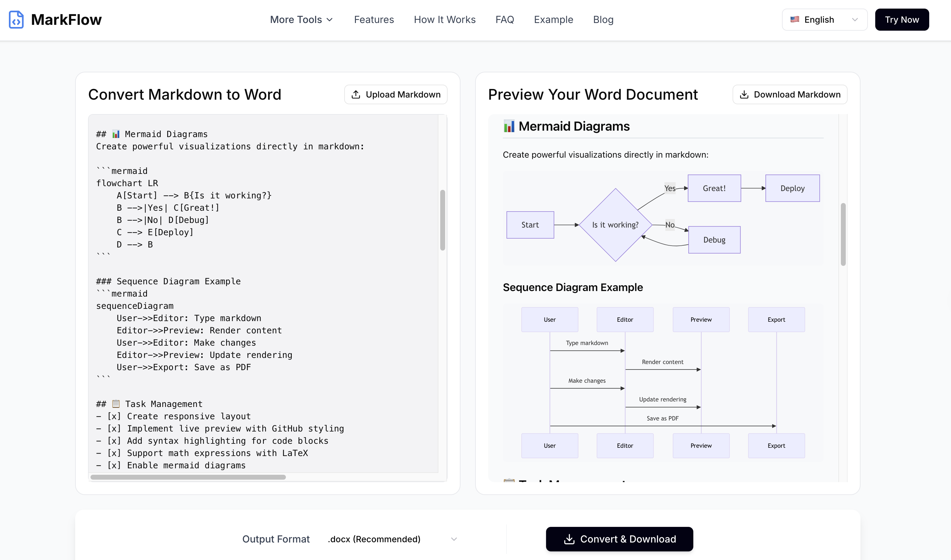Click the download icon on Convert & Download

(x=569, y=539)
